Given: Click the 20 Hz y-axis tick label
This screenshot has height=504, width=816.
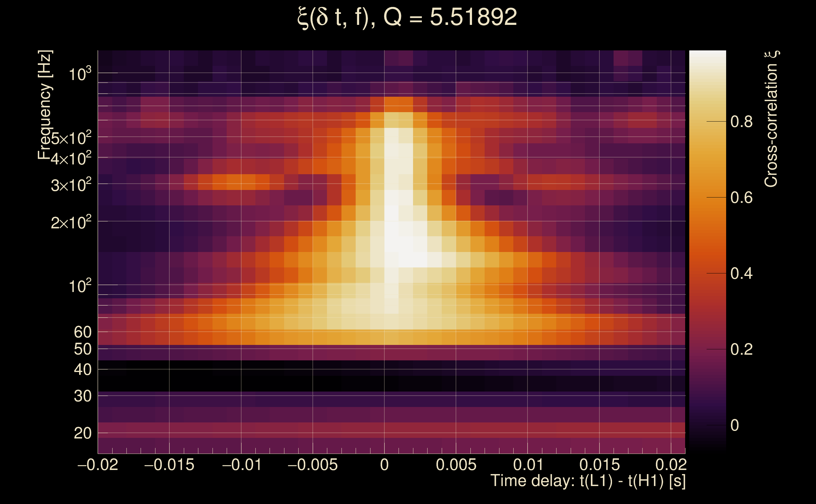Looking at the screenshot, I should click(x=82, y=433).
